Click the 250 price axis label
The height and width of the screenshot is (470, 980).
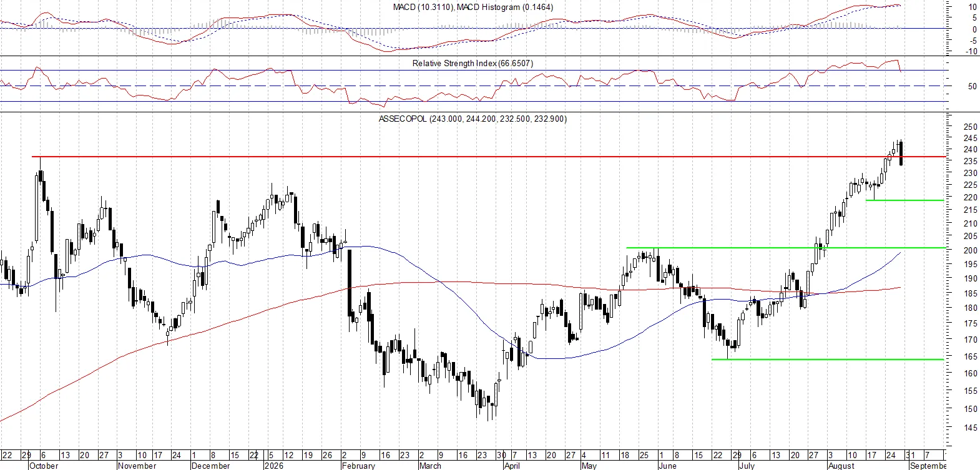[x=971, y=127]
